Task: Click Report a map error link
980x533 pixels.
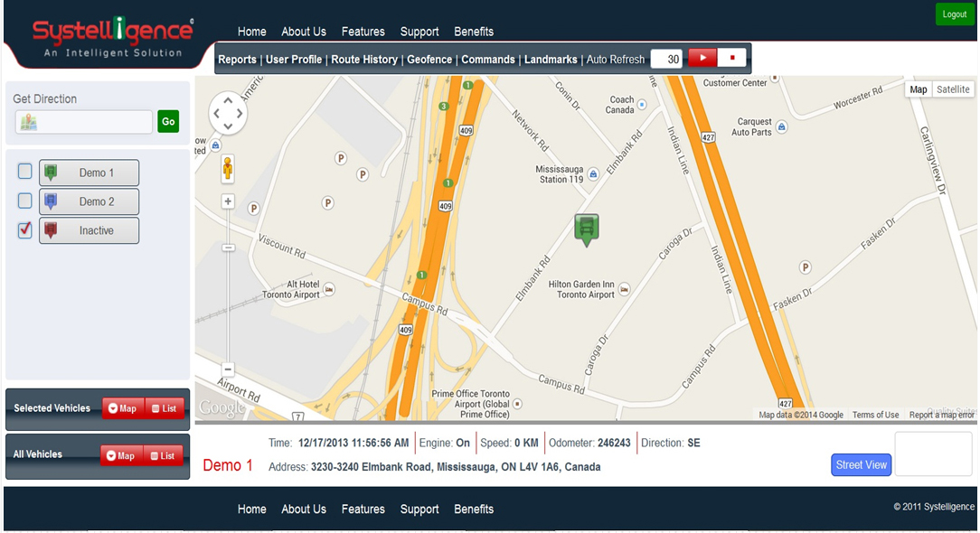Action: coord(941,415)
